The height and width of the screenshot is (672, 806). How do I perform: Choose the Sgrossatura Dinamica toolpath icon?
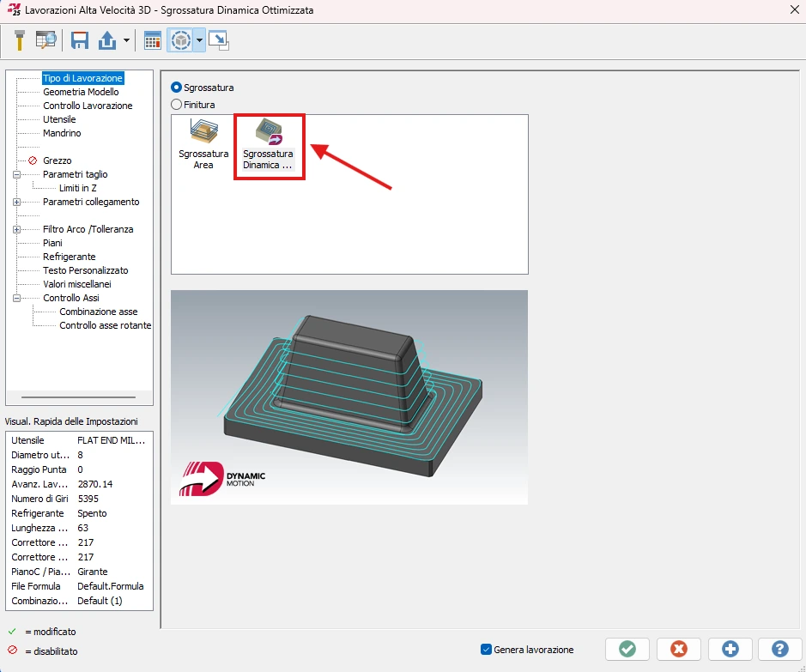pyautogui.click(x=268, y=144)
